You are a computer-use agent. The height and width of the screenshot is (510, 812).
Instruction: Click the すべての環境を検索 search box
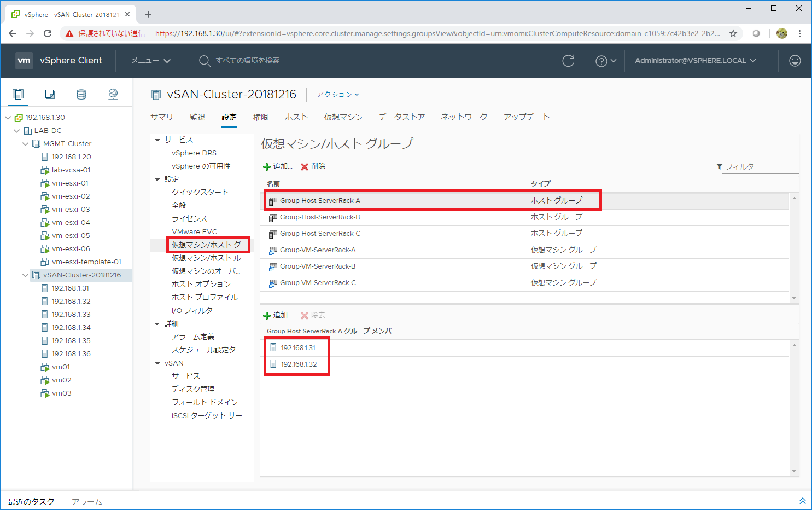[x=248, y=61]
